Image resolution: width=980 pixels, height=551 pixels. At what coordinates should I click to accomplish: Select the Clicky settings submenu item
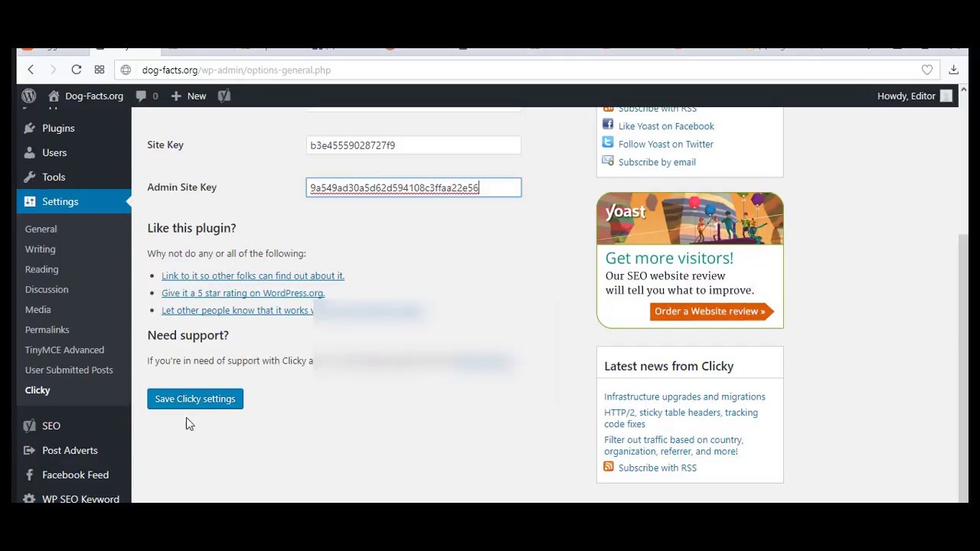38,390
